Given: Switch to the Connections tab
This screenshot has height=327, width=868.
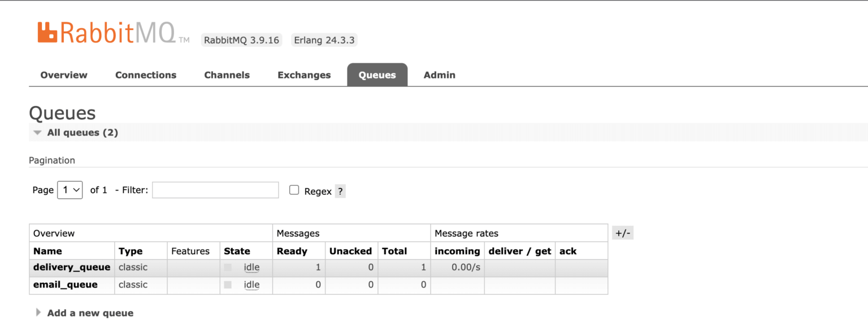Looking at the screenshot, I should point(146,75).
